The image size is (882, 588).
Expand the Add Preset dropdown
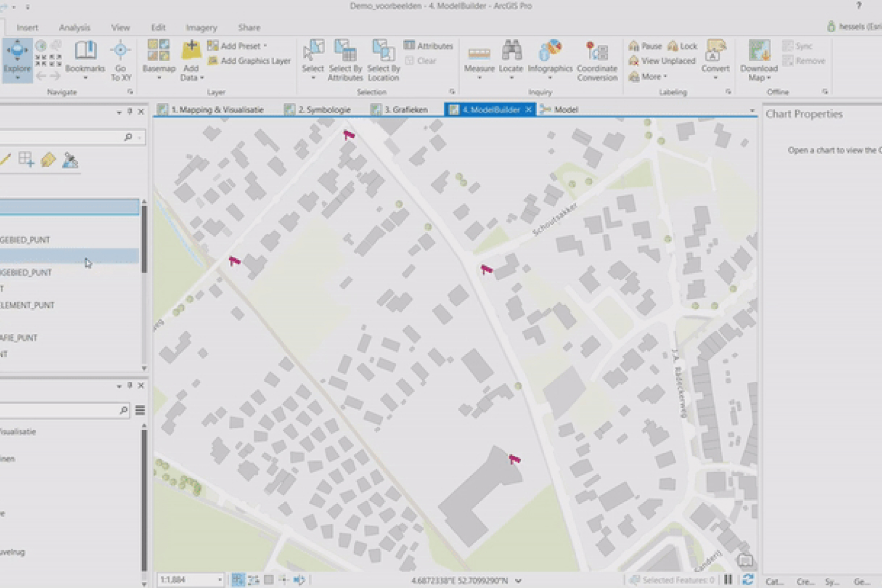click(x=265, y=46)
